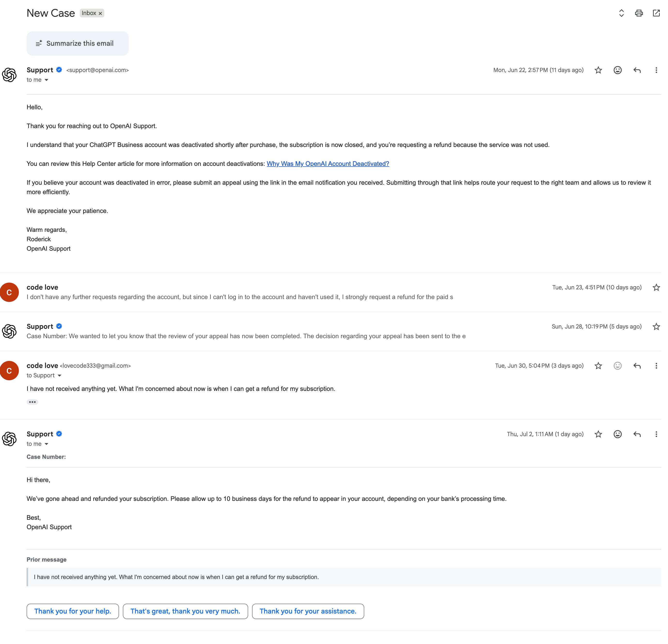Remove the Inbox label from conversation

[x=100, y=13]
